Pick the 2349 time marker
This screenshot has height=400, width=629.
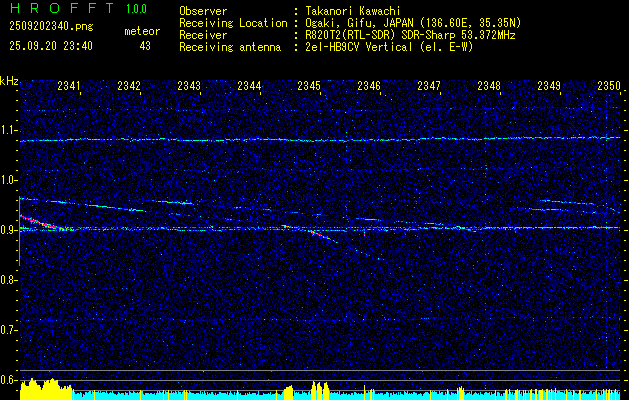549,87
